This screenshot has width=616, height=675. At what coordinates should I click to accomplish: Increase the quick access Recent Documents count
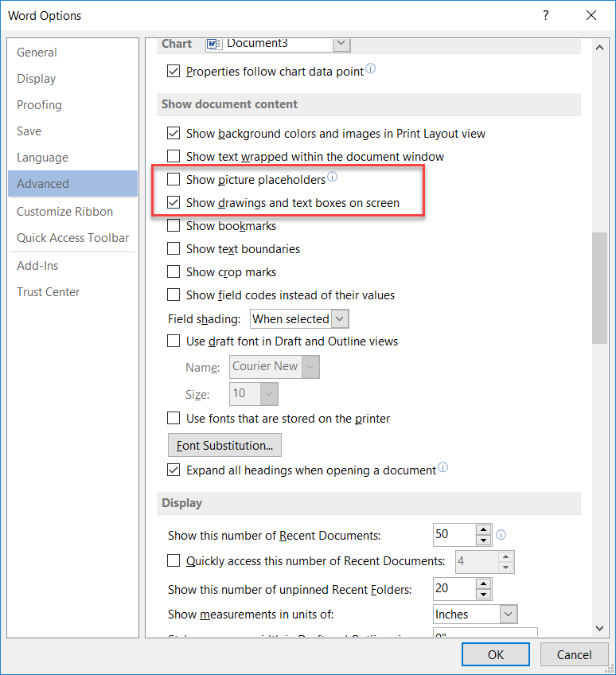point(506,557)
